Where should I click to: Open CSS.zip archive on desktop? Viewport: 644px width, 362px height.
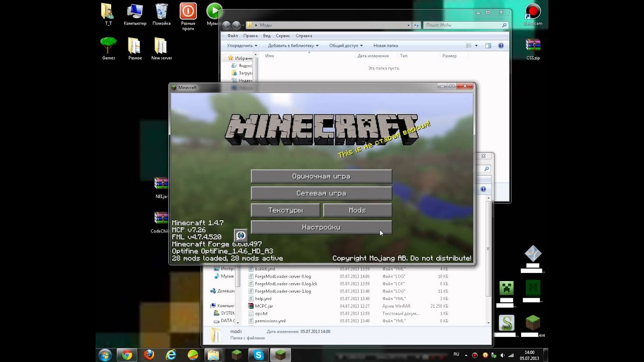tap(533, 48)
